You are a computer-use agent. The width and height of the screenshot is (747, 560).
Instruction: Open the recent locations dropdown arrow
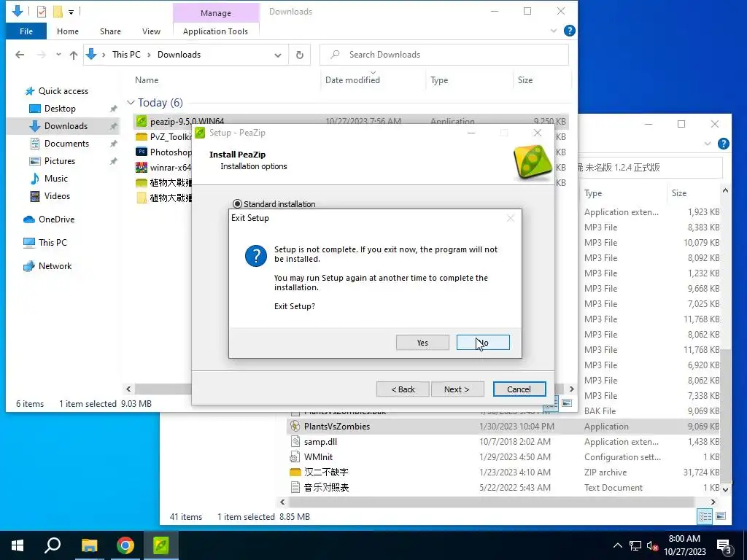[58, 55]
